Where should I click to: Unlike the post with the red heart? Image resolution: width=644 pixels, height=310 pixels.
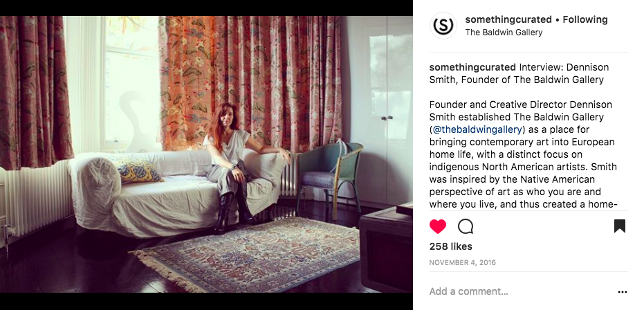[438, 226]
